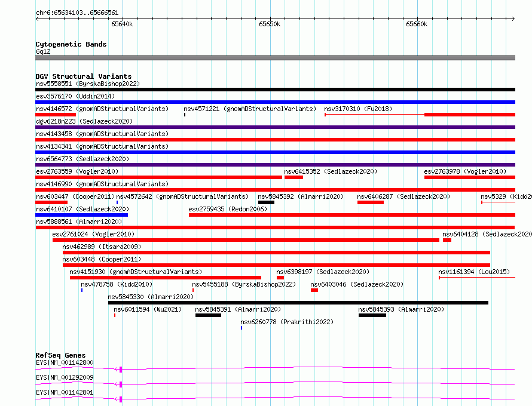The height and width of the screenshot is (406, 532).
Task: Open the nsv478758 (Kidd2010) label
Action: 117,284
